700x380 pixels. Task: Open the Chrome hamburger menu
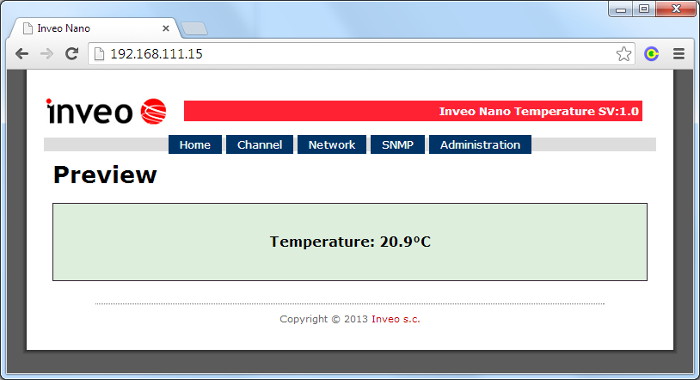(679, 54)
